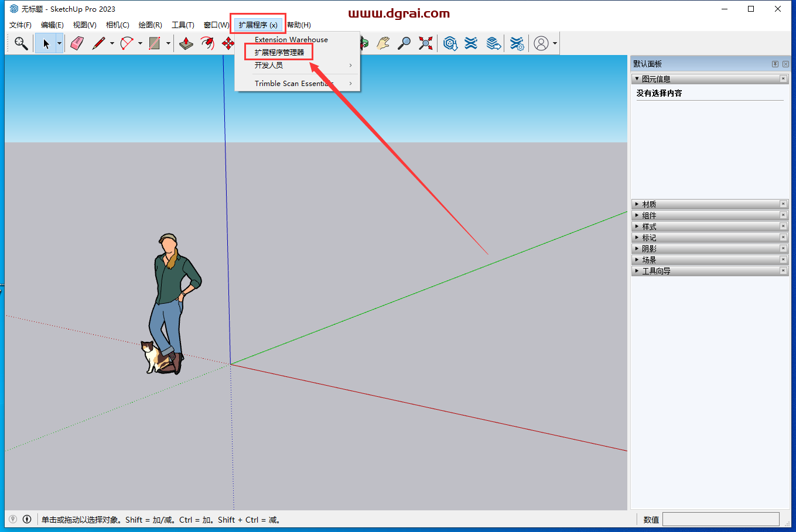Open the 视图(V) menu
The width and height of the screenshot is (796, 532).
click(84, 25)
